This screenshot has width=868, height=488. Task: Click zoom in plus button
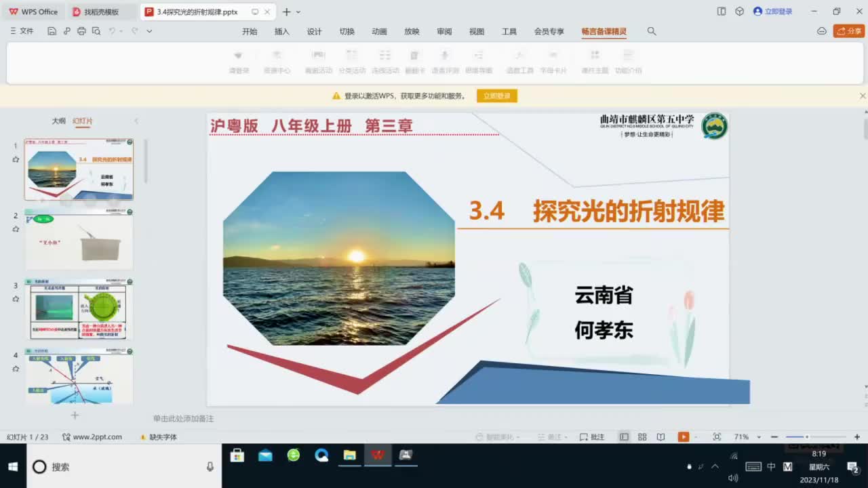[x=857, y=437]
